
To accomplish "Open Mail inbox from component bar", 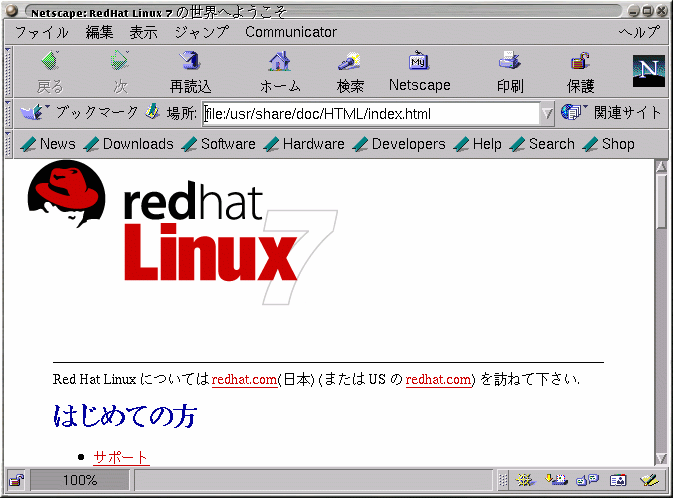I will coord(556,480).
